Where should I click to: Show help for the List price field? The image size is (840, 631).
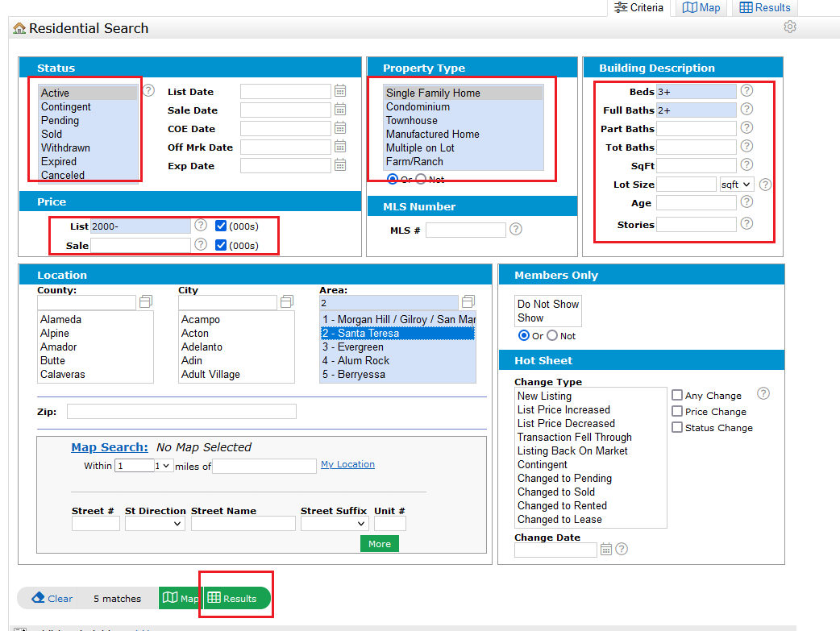click(201, 225)
